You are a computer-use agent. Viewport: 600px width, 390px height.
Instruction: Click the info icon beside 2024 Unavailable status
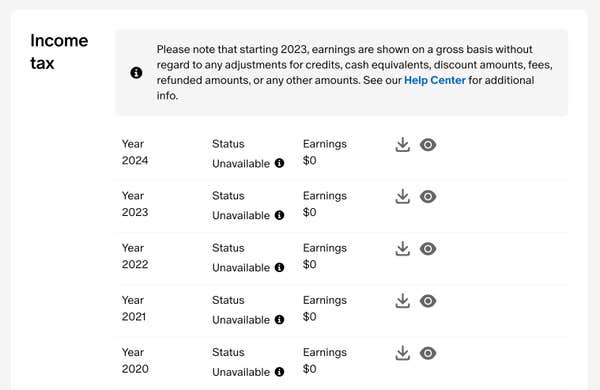(280, 163)
